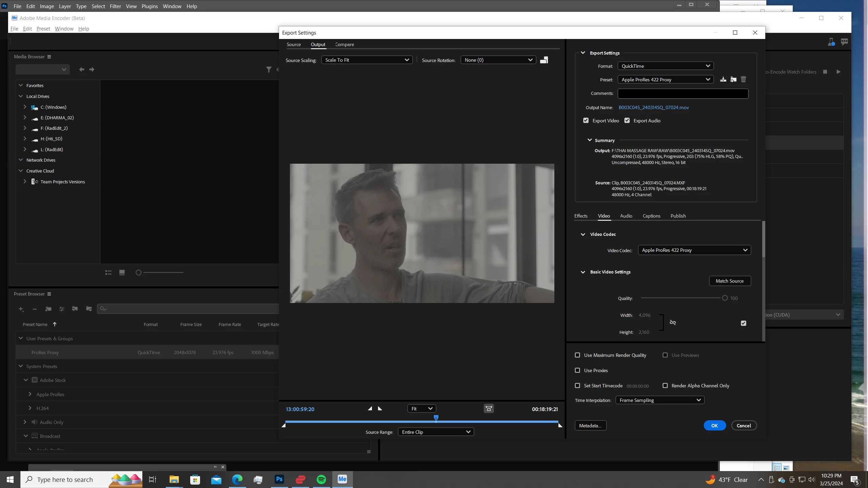Click the Set In Point marker icon
The height and width of the screenshot is (488, 868).
tap(370, 409)
